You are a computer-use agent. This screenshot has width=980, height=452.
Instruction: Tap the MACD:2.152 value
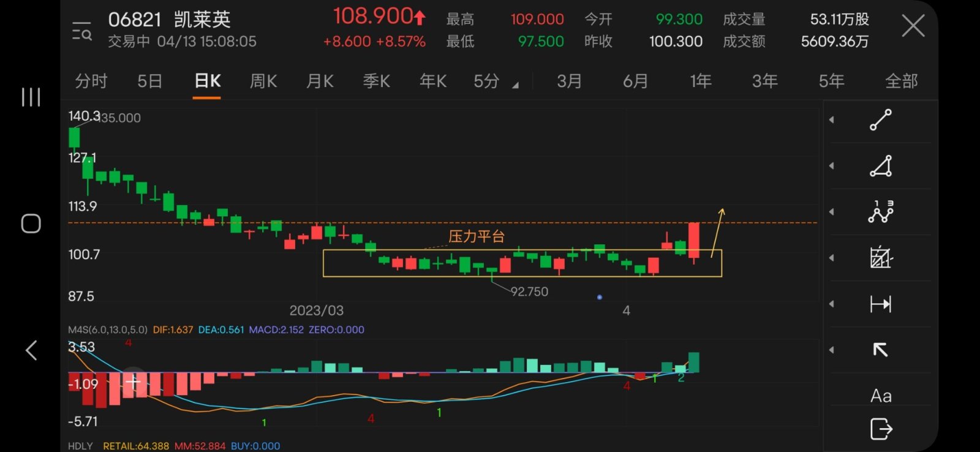tap(276, 330)
